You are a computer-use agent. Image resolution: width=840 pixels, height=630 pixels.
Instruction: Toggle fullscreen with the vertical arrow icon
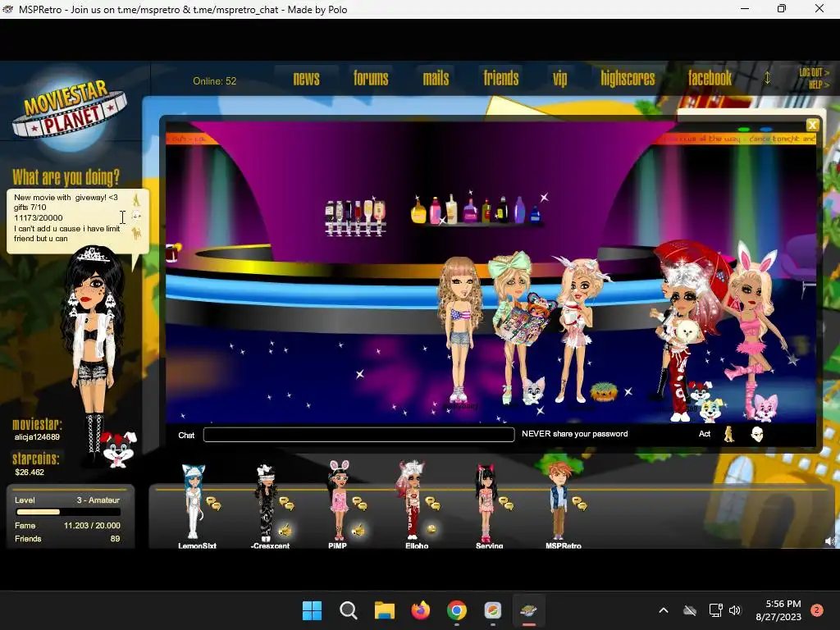tap(767, 78)
